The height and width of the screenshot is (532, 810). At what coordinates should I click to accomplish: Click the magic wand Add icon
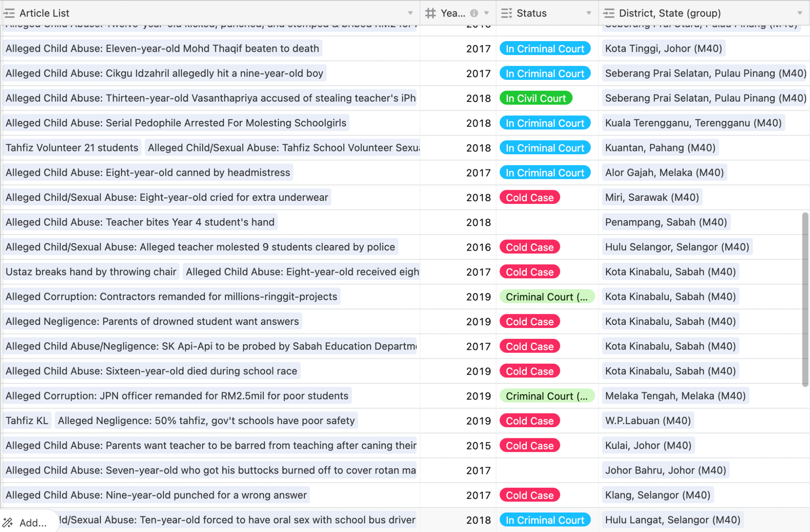pyautogui.click(x=8, y=523)
